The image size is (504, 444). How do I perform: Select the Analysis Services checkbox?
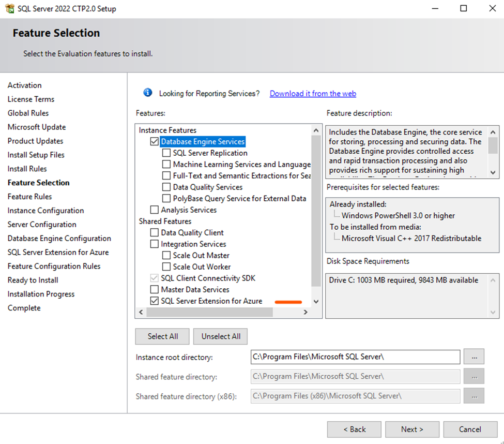(154, 210)
